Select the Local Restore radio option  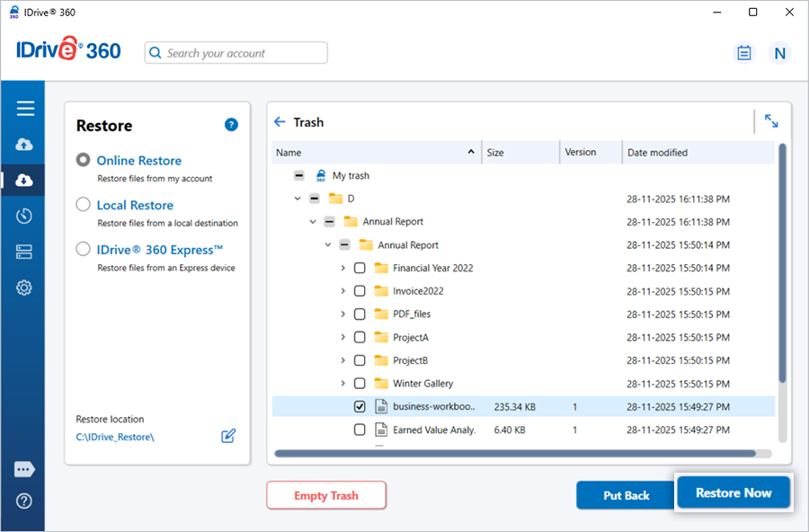point(84,205)
